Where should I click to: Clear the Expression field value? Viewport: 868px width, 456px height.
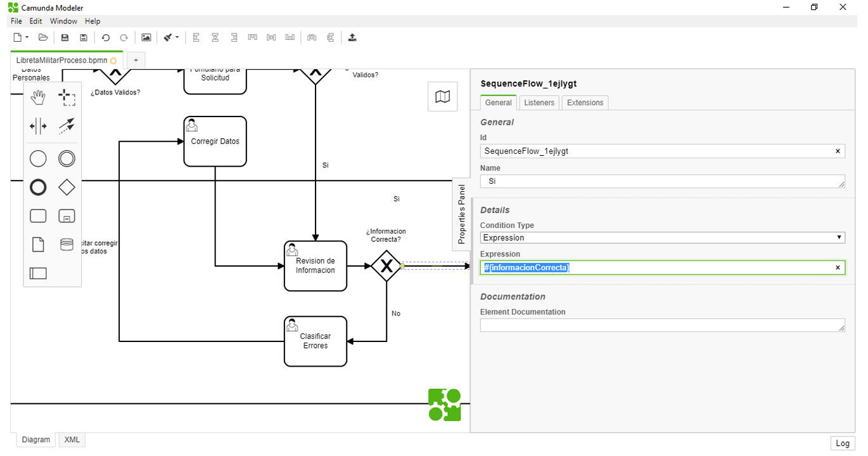[838, 268]
